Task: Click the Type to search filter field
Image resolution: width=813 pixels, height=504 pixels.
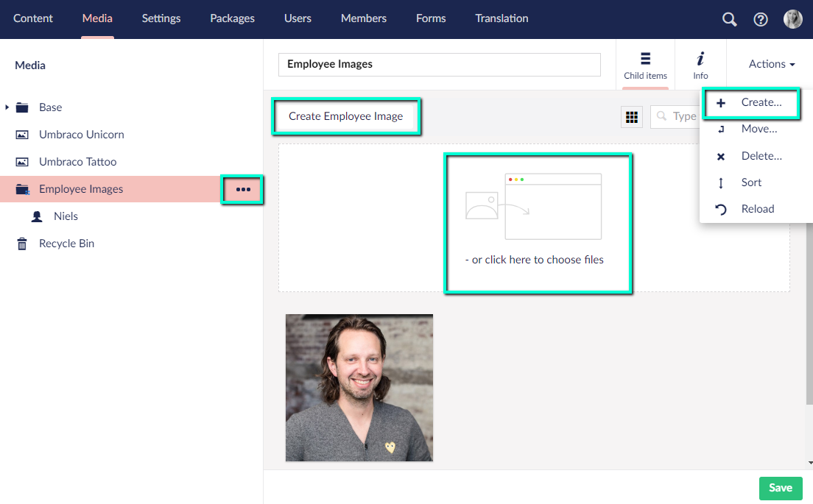Action: [676, 117]
